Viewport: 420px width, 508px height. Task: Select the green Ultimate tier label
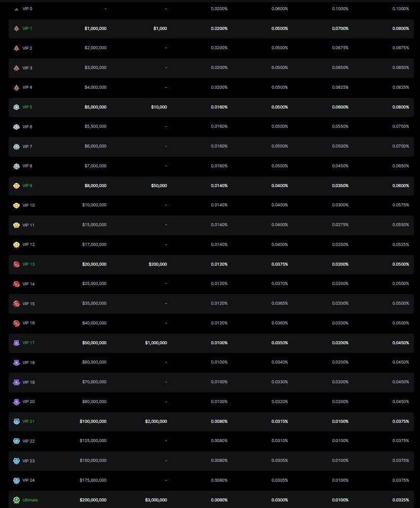(x=30, y=500)
